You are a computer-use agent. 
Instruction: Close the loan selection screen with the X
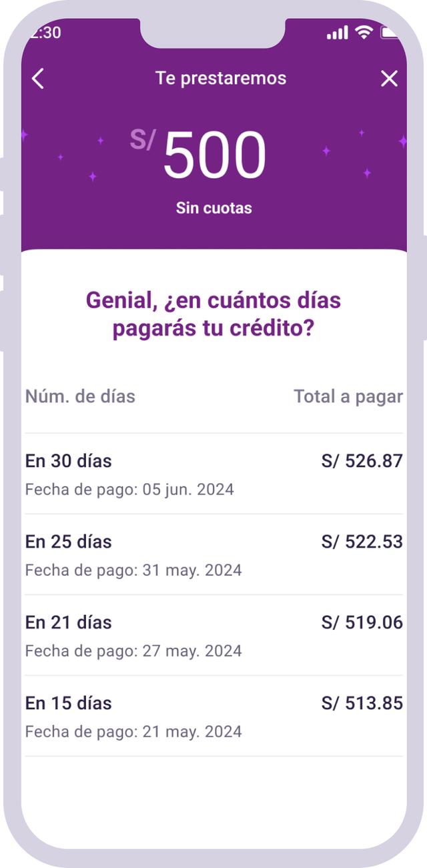point(389,78)
